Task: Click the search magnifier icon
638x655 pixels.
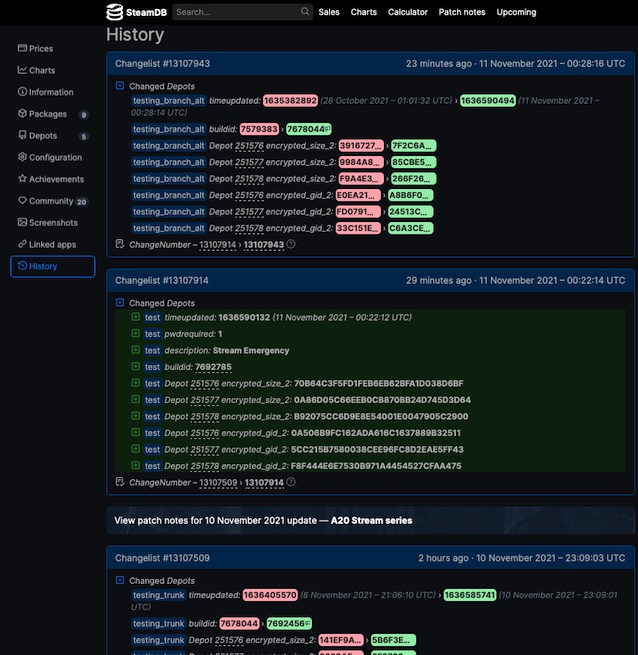Action: pyautogui.click(x=305, y=12)
